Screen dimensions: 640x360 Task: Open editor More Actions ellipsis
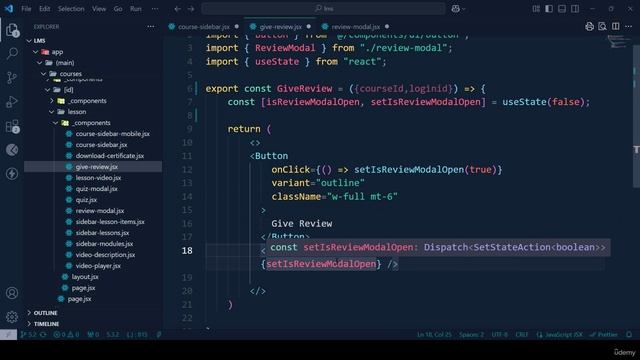click(629, 27)
